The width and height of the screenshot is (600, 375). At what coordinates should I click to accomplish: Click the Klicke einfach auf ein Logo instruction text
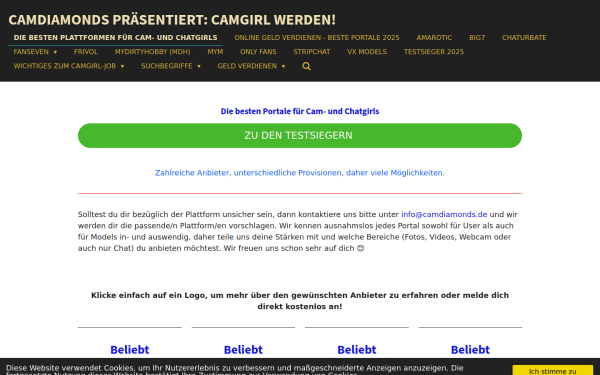pos(300,301)
